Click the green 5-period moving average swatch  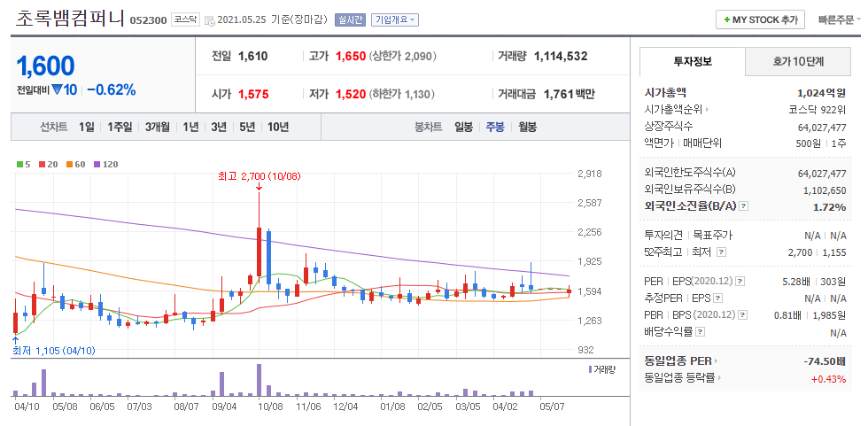click(x=19, y=165)
